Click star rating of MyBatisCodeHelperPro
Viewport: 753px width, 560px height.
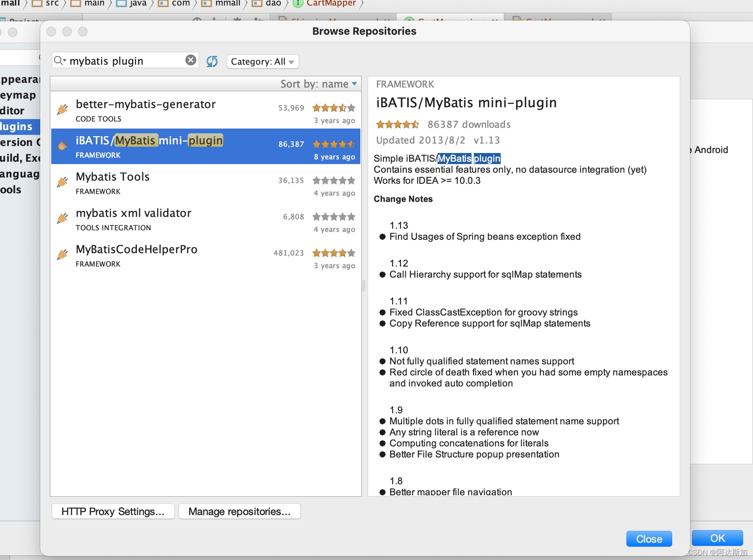(x=334, y=253)
